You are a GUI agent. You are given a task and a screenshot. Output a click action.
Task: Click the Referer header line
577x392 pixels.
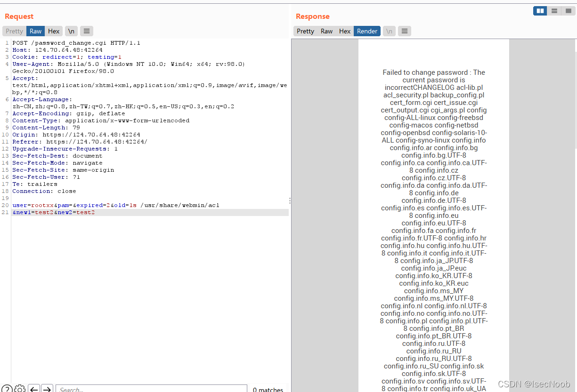tap(80, 142)
